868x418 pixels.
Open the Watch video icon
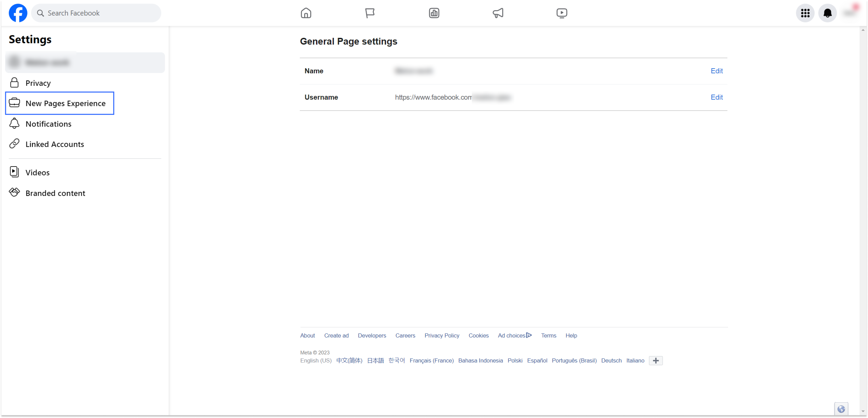pyautogui.click(x=561, y=13)
